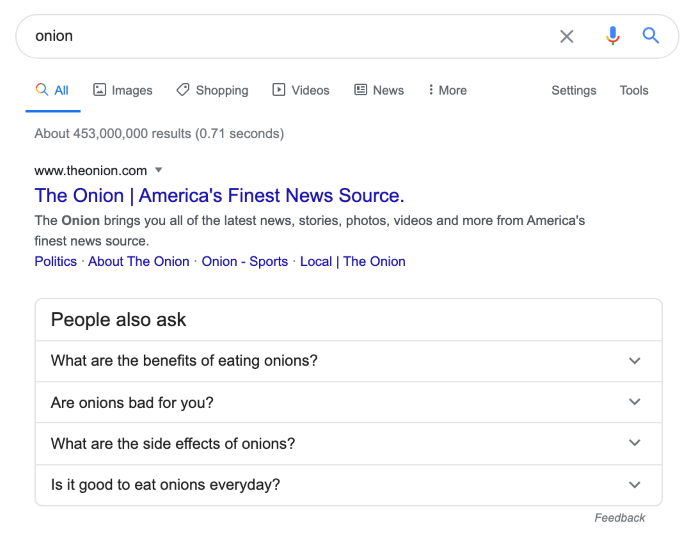Click question text Is it good to eat onions everyday?
Viewport: 700px width, 541px height.
coord(165,485)
